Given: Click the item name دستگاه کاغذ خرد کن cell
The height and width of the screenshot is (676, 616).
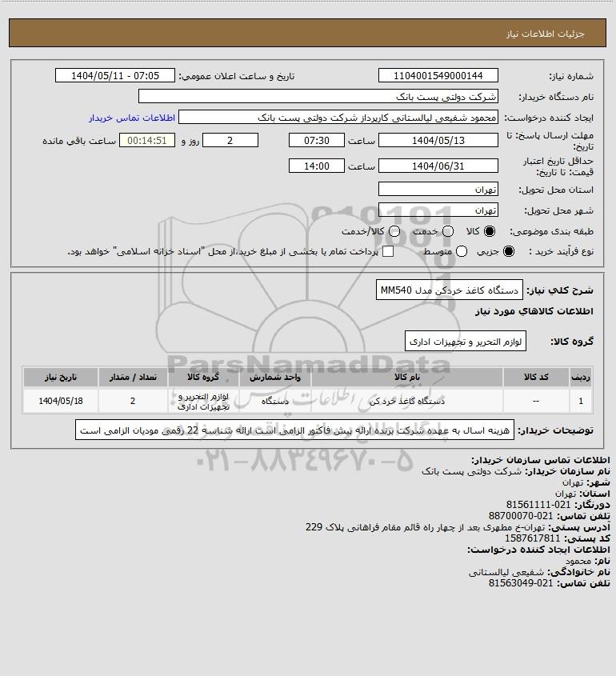Looking at the screenshot, I should point(407,401).
